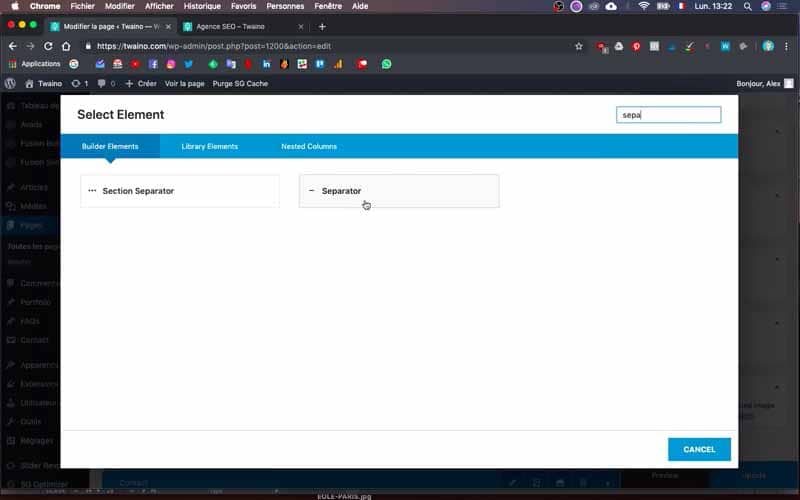
Task: Open the WhatsApp bookmark icon
Action: point(387,64)
